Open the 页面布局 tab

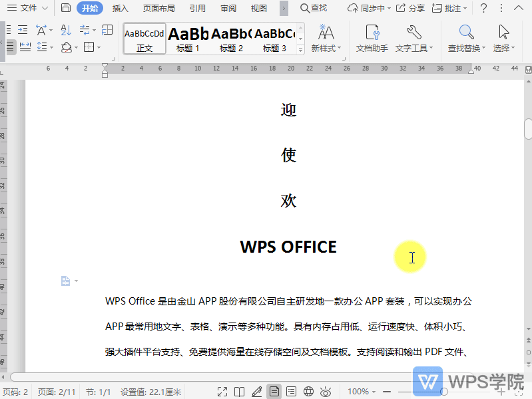[159, 8]
